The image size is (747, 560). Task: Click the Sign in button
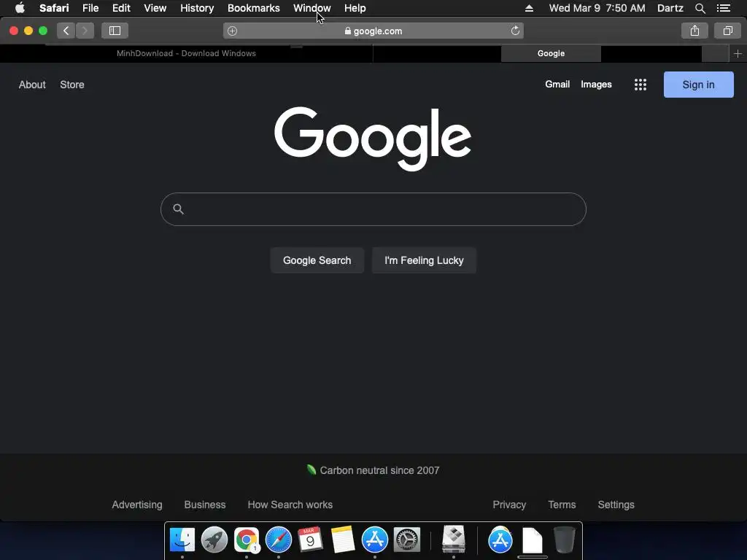coord(698,85)
